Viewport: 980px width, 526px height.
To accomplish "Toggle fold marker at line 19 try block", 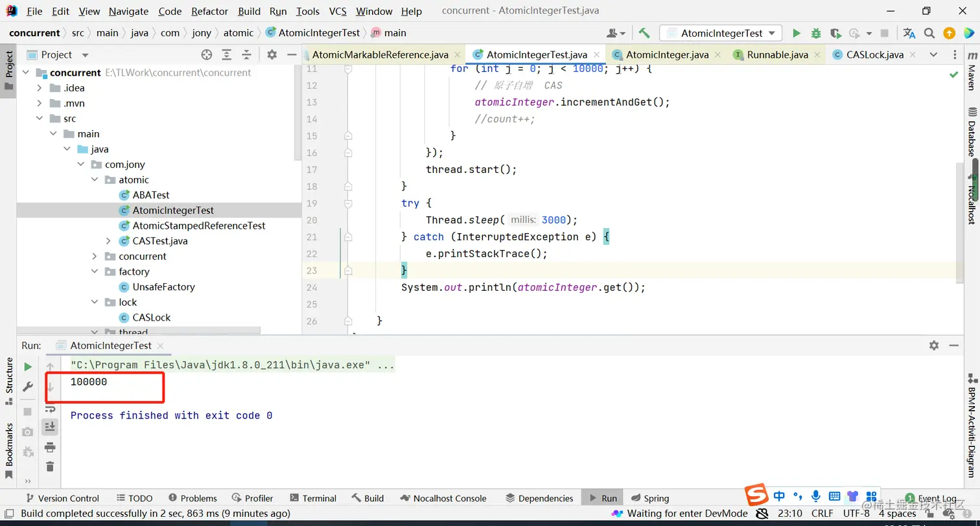I will (x=348, y=203).
